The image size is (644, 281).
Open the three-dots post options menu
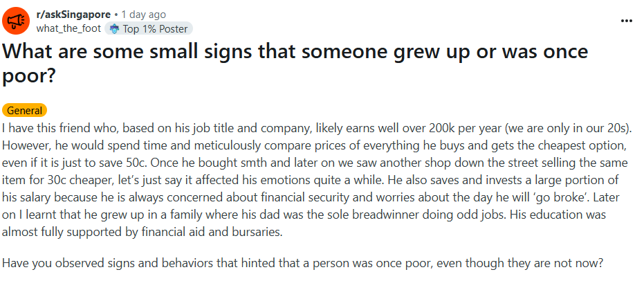click(x=626, y=21)
